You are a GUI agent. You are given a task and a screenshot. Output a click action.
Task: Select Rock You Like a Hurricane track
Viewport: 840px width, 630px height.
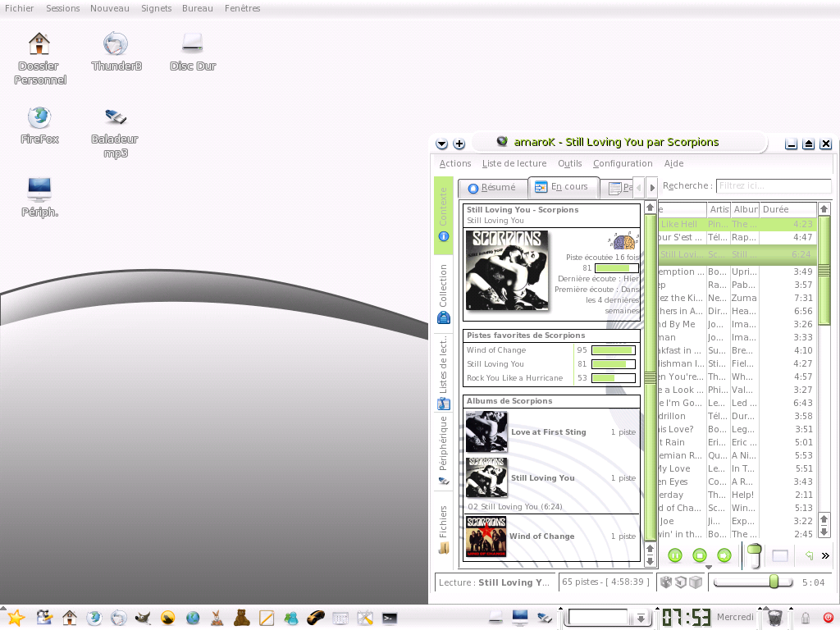click(x=515, y=377)
